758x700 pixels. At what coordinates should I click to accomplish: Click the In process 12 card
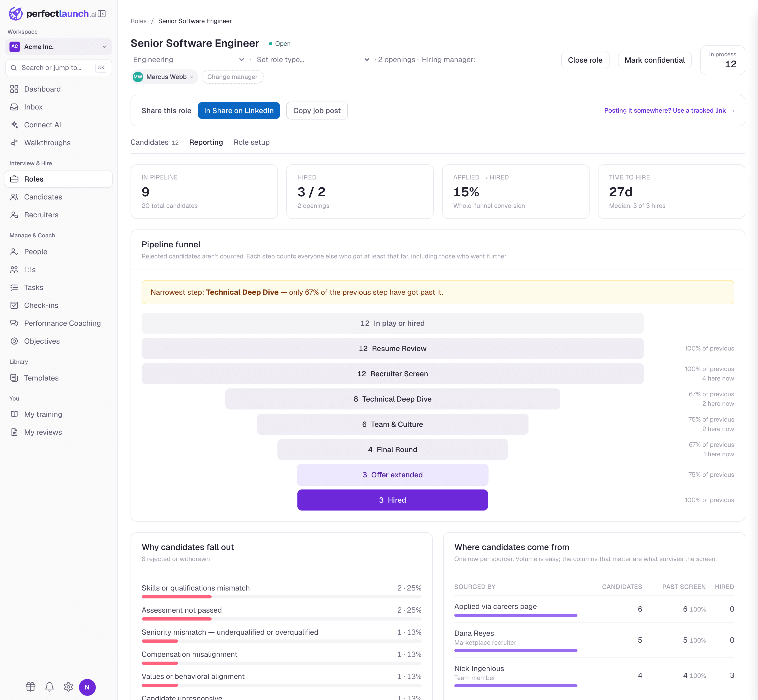(x=722, y=60)
